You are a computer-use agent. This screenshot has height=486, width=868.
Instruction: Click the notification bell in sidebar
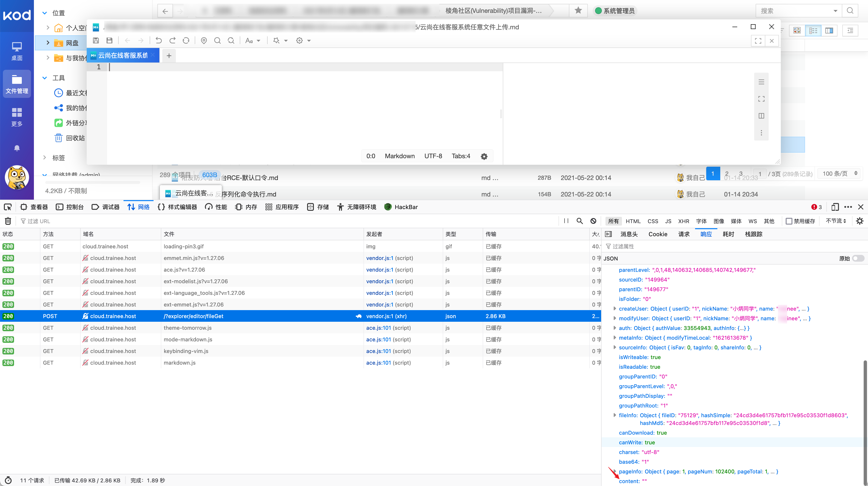click(x=17, y=148)
